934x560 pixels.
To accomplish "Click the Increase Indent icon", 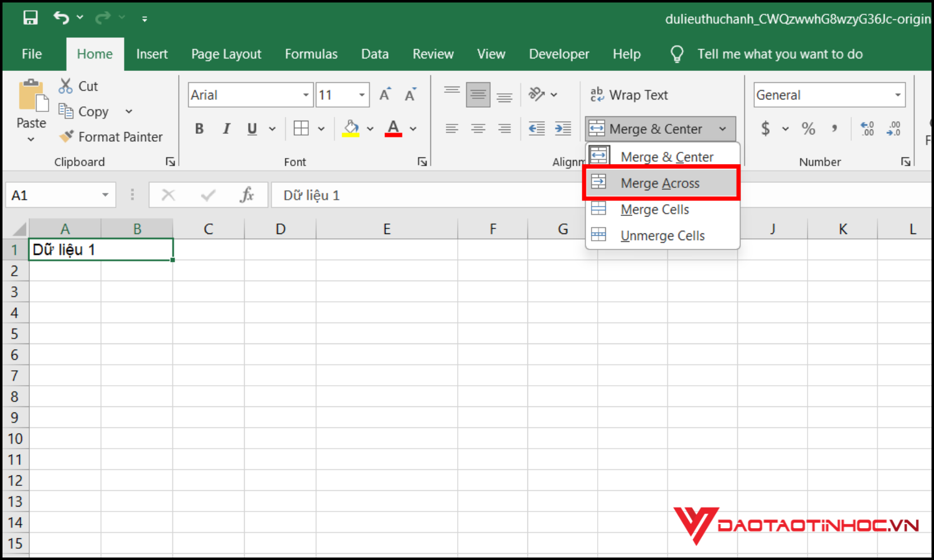I will (563, 129).
